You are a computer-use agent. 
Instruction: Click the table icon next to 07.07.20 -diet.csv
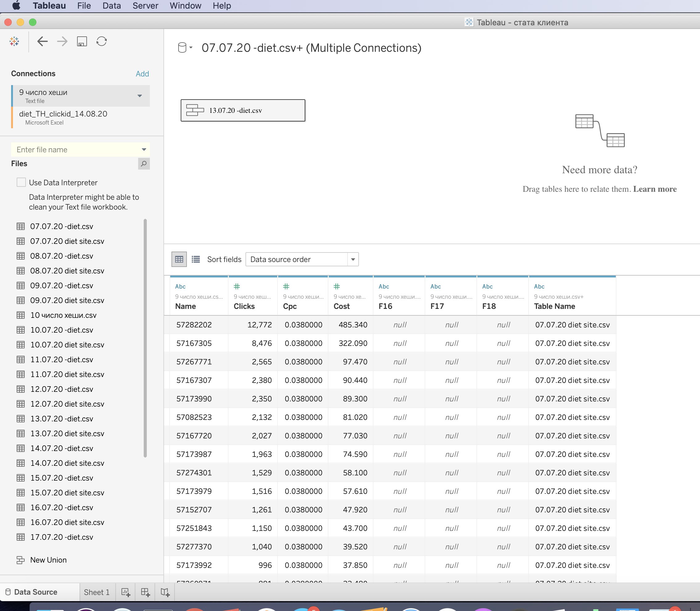(21, 226)
